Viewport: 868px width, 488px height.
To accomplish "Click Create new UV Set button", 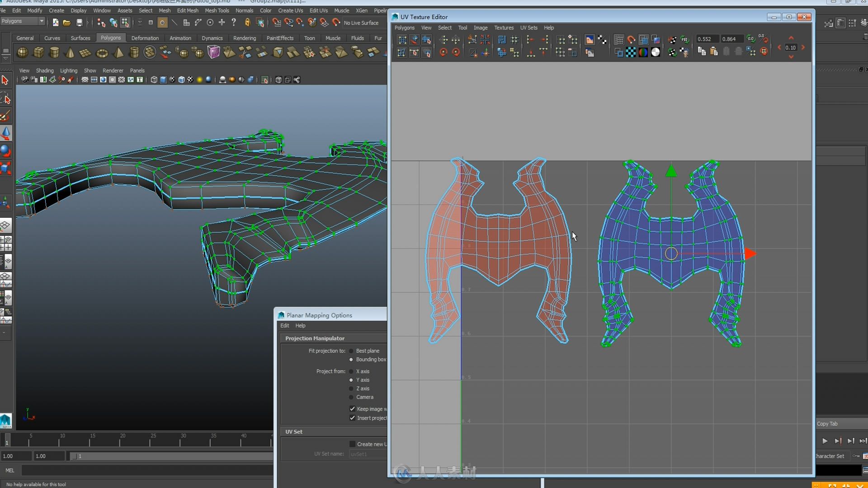I will [x=352, y=444].
